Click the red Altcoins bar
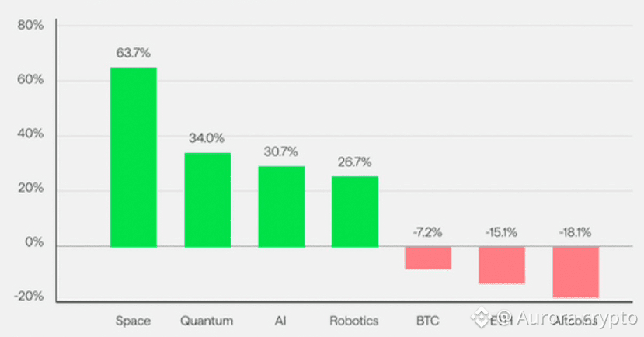Image resolution: width=644 pixels, height=337 pixels. click(576, 272)
